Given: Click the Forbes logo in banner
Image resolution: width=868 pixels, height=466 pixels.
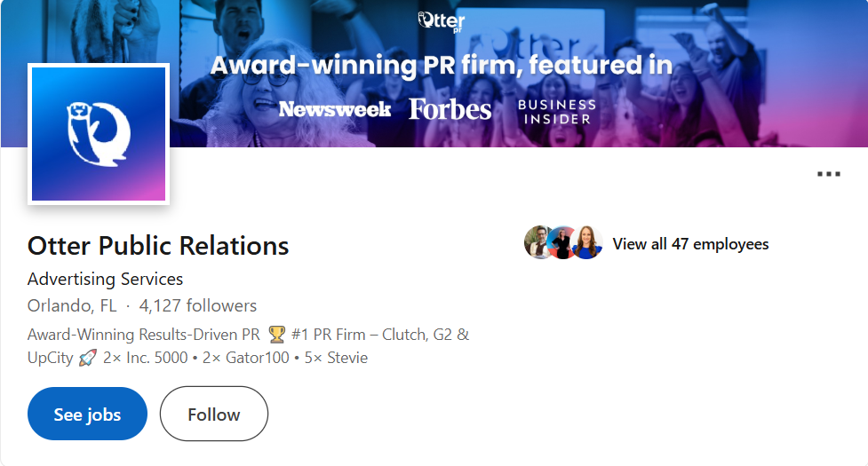Looking at the screenshot, I should click(x=450, y=109).
